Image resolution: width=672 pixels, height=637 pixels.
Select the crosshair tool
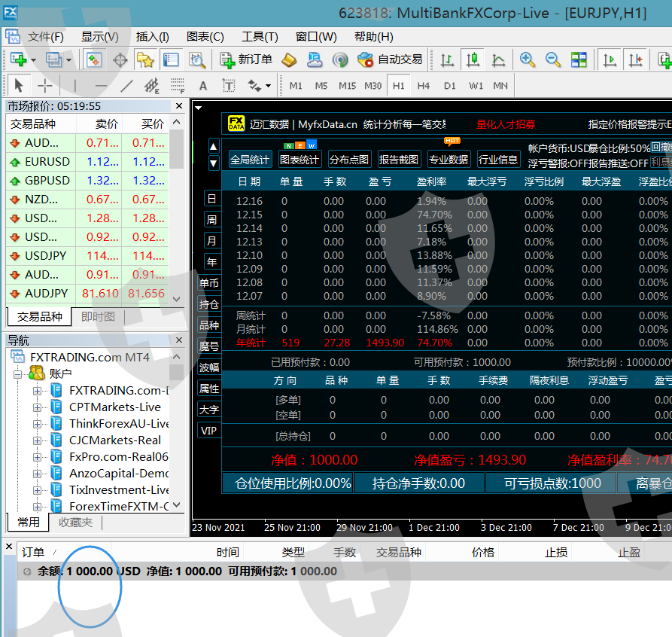pos(44,86)
